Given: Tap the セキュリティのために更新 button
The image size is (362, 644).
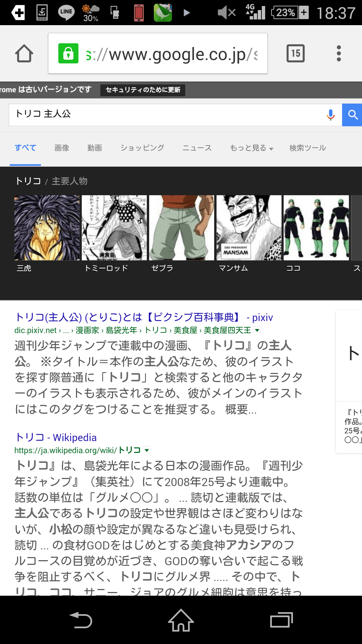Looking at the screenshot, I should point(143,90).
